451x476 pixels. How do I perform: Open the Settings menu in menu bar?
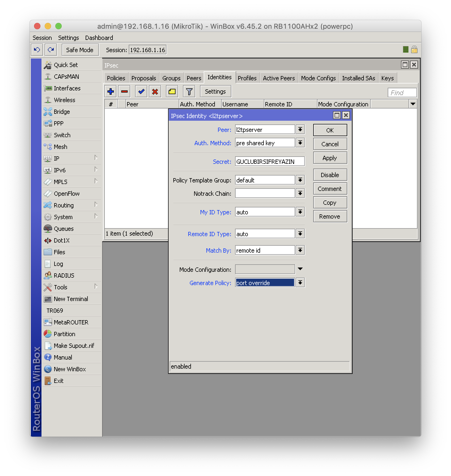[x=68, y=38]
